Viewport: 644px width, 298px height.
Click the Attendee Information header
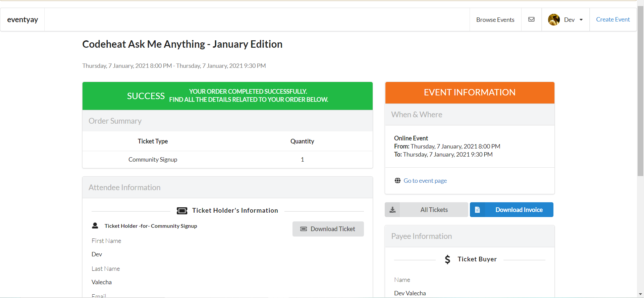[x=227, y=187]
